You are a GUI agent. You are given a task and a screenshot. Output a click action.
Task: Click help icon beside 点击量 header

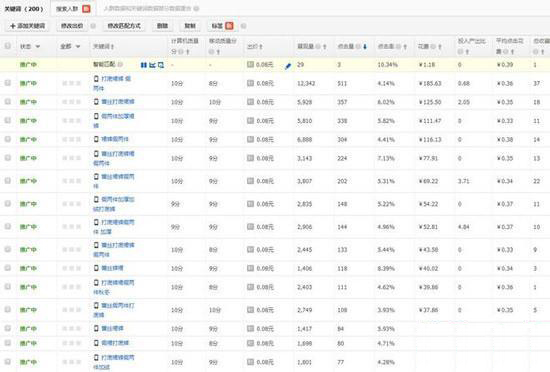[358, 46]
